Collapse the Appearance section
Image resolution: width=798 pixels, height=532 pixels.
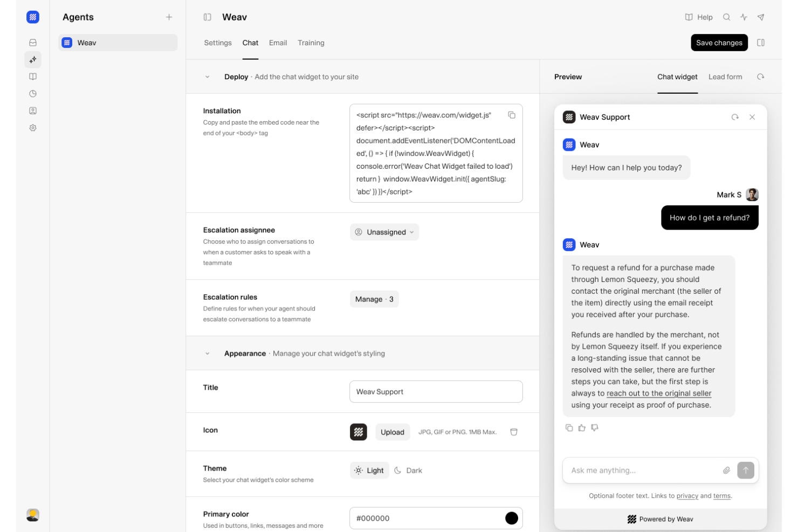[x=207, y=354]
